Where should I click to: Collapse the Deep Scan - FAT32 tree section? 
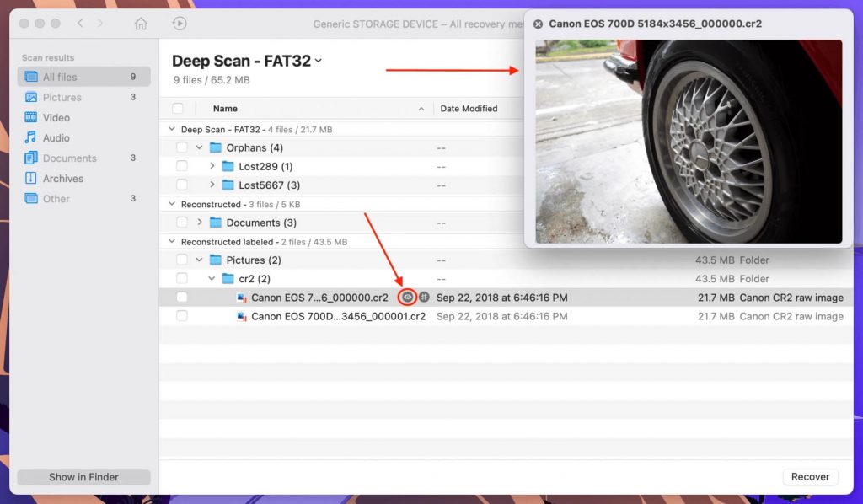click(174, 129)
